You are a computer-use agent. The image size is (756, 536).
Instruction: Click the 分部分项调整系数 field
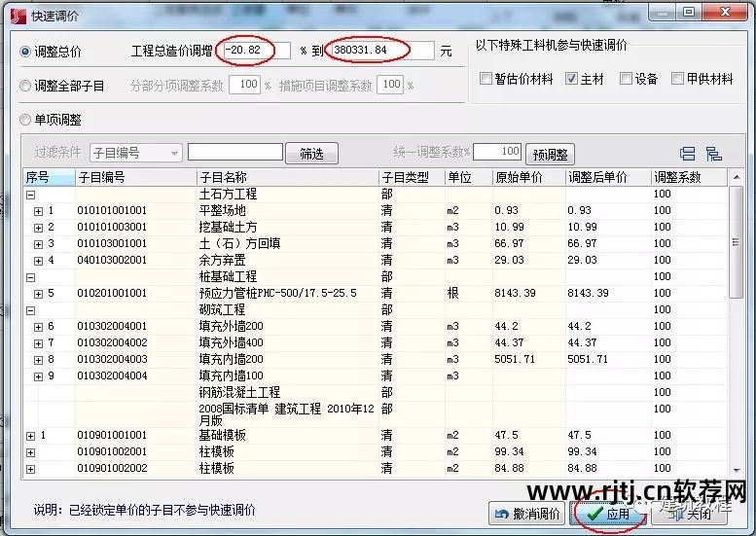[245, 85]
